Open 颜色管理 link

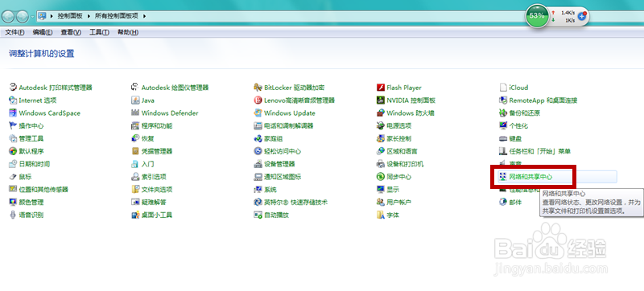coord(31,202)
